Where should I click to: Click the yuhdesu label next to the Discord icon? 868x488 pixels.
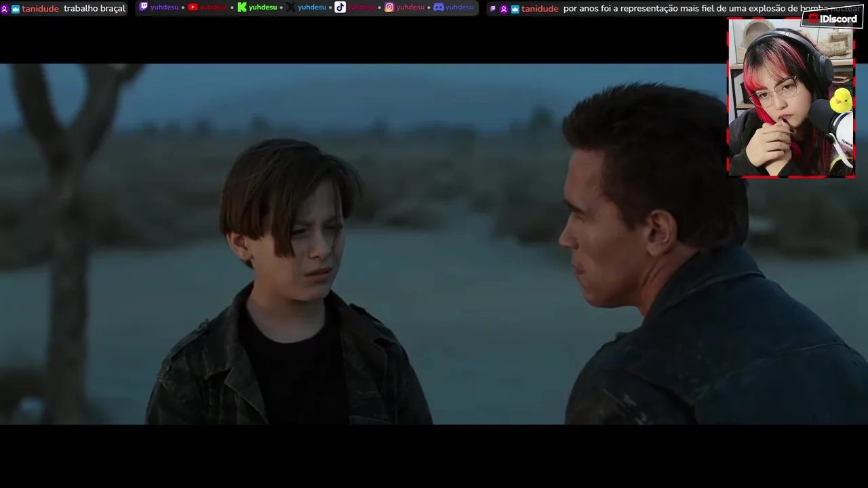(460, 7)
